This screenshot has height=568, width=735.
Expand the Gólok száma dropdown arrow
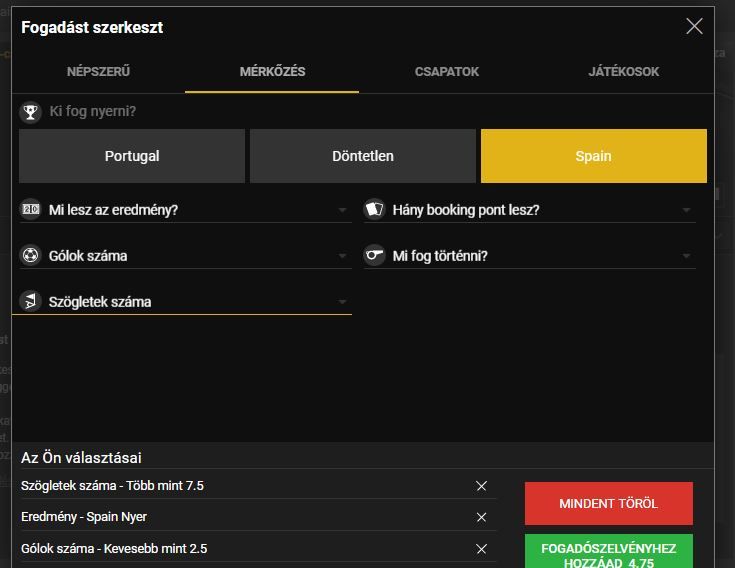[x=343, y=256]
